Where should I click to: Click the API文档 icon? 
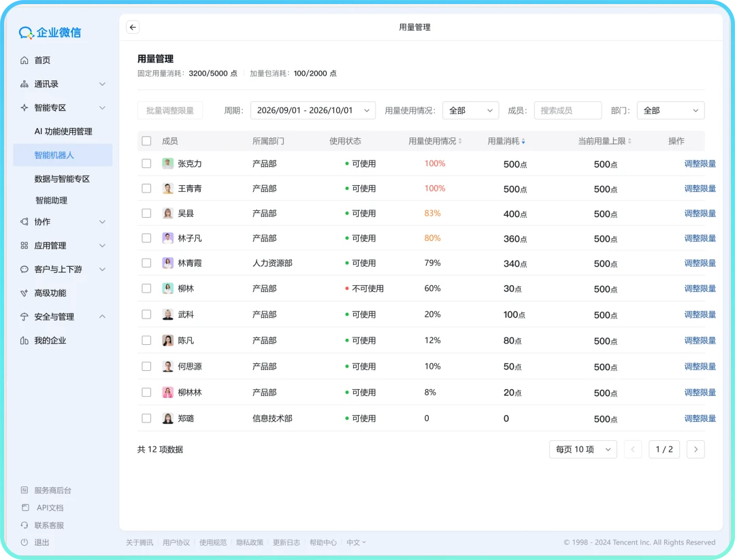click(25, 508)
